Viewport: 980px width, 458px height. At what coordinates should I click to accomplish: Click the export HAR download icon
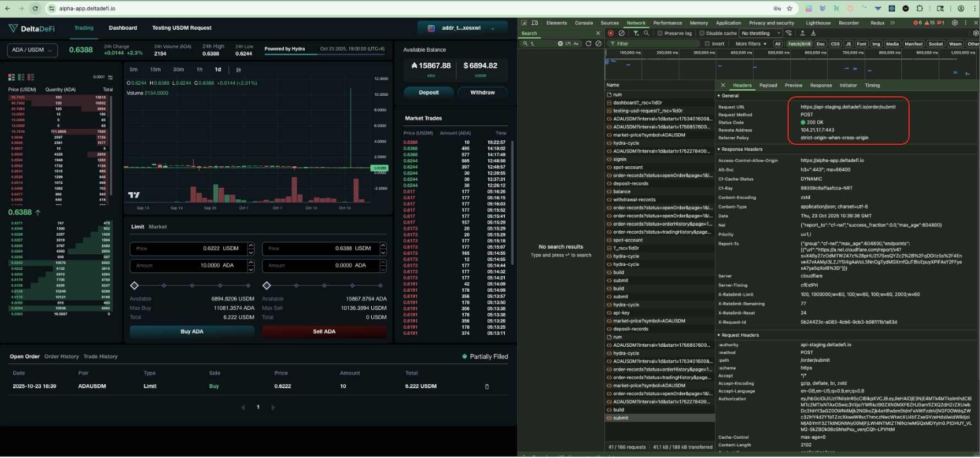click(x=813, y=33)
